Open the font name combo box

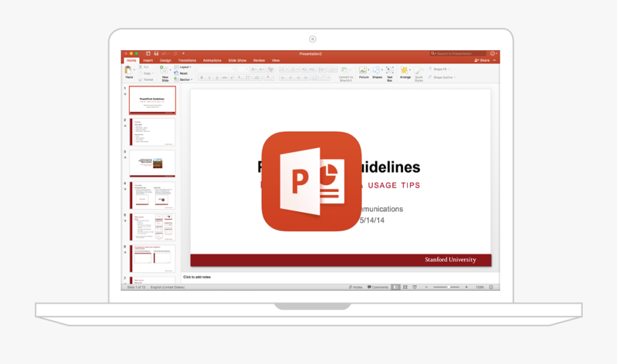point(217,69)
